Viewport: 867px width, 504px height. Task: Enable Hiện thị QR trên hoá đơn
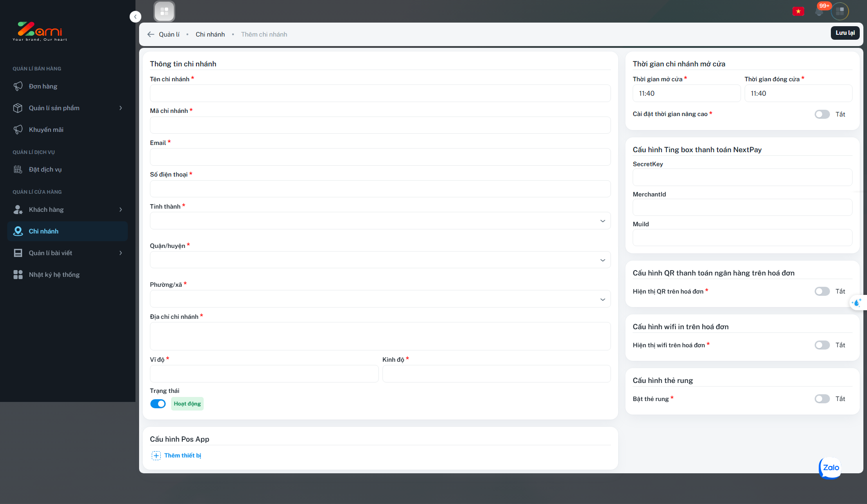[822, 291]
